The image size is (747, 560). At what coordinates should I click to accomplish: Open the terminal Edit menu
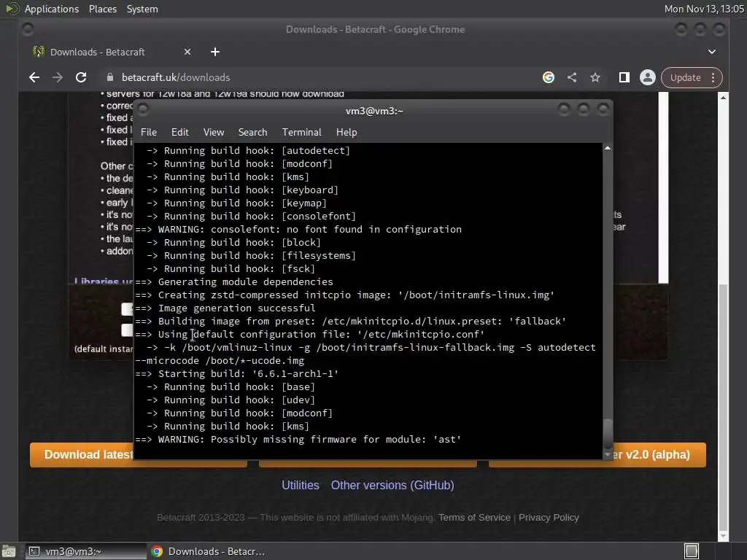pyautogui.click(x=179, y=133)
